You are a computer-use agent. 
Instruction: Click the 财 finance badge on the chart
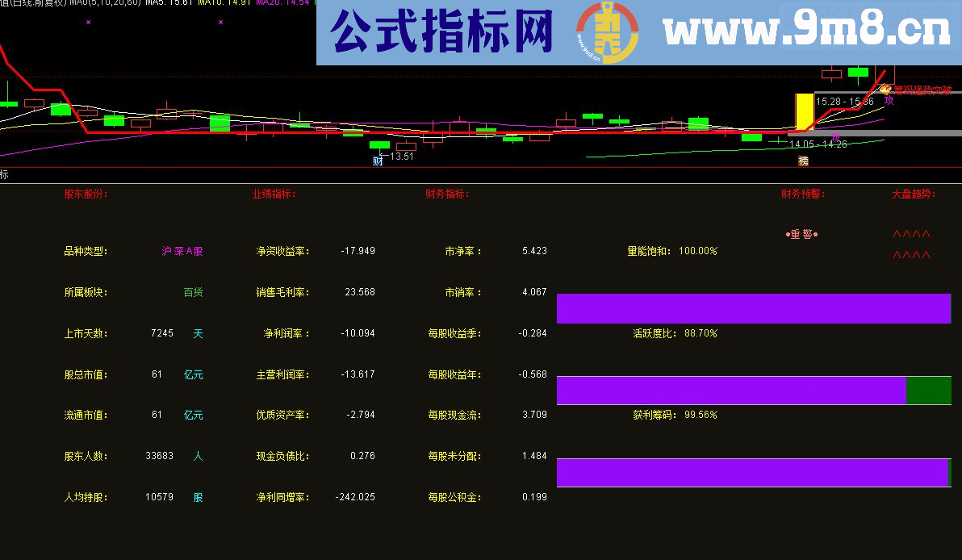click(x=377, y=161)
